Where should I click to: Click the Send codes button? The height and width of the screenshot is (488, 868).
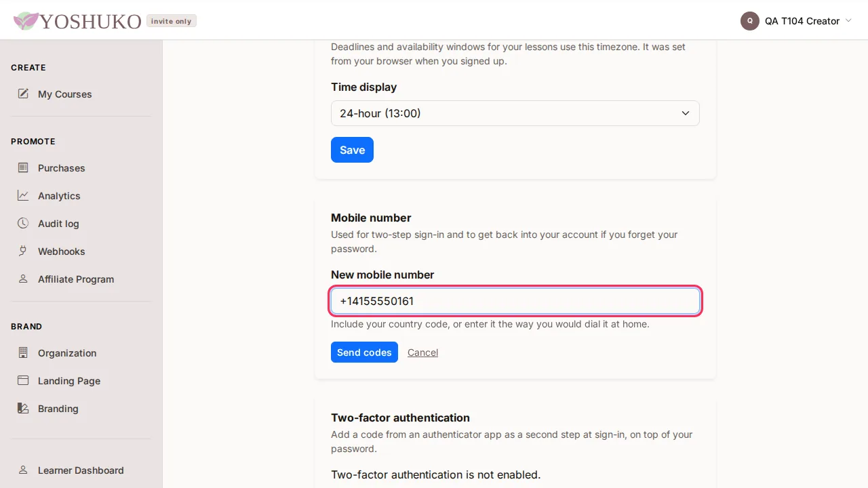point(364,352)
